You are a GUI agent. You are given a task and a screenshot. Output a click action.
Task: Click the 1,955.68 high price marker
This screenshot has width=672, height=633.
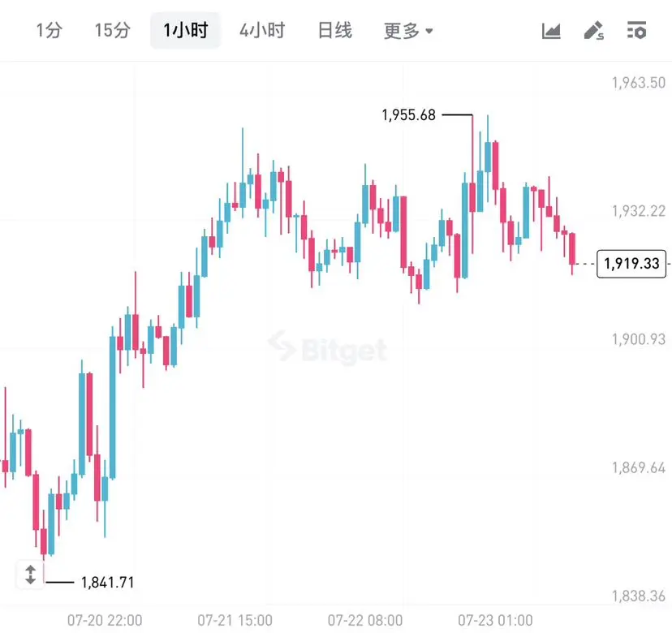pos(408,115)
